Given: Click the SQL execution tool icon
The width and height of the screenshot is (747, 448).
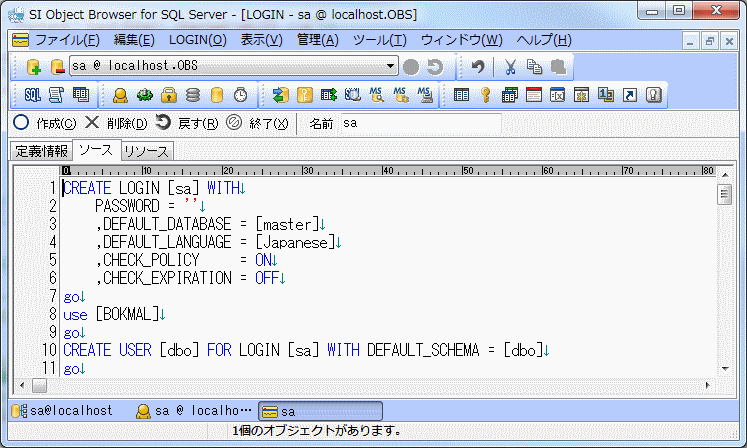Looking at the screenshot, I should 32,95.
